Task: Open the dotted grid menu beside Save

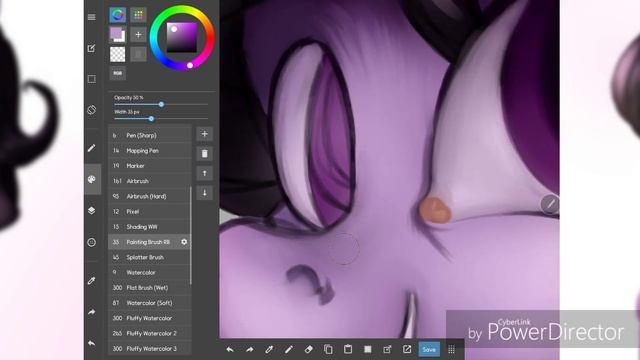Action: 451,349
